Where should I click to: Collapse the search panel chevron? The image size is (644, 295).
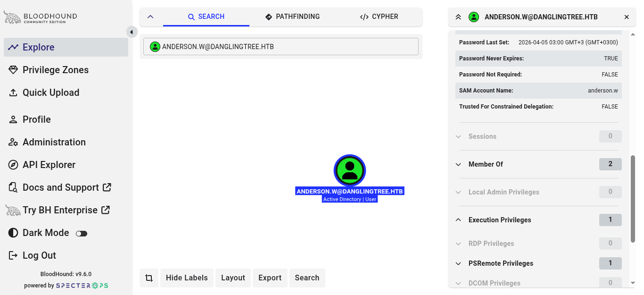pyautogui.click(x=150, y=17)
